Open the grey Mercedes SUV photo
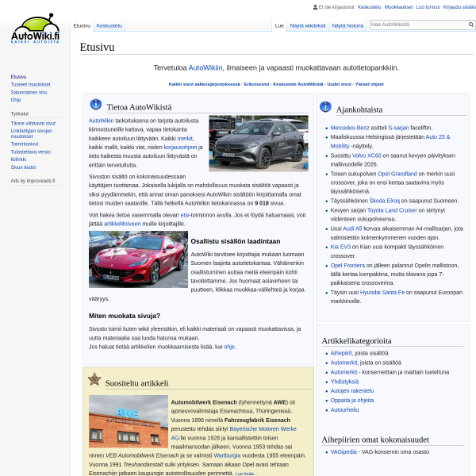 pyautogui.click(x=259, y=144)
